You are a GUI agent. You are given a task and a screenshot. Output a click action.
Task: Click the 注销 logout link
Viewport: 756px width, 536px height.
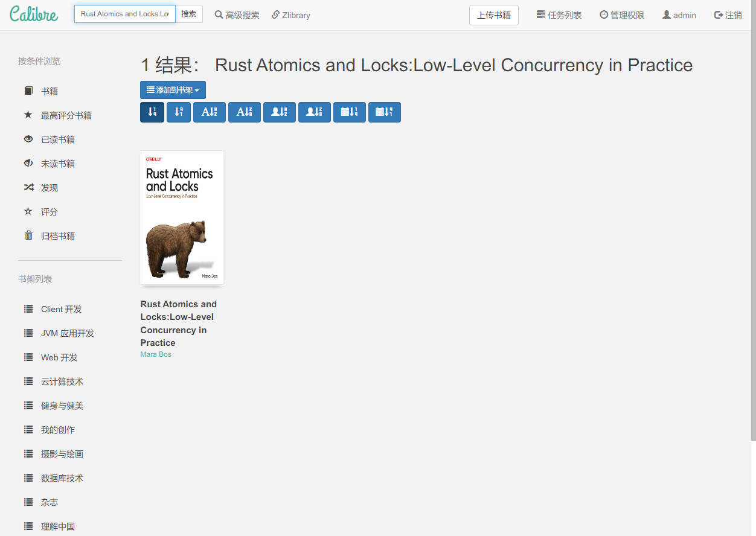728,15
